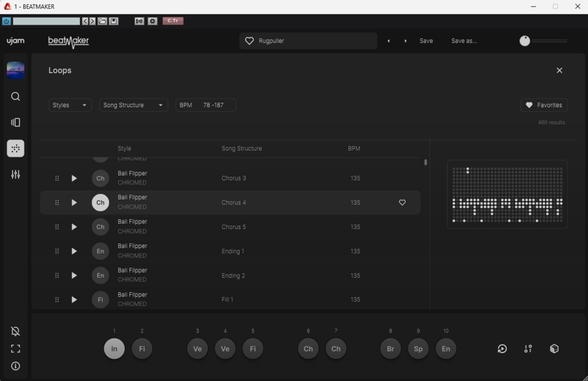The height and width of the screenshot is (381, 588).
Task: Toggle the plugin power button
Action: pos(6,21)
